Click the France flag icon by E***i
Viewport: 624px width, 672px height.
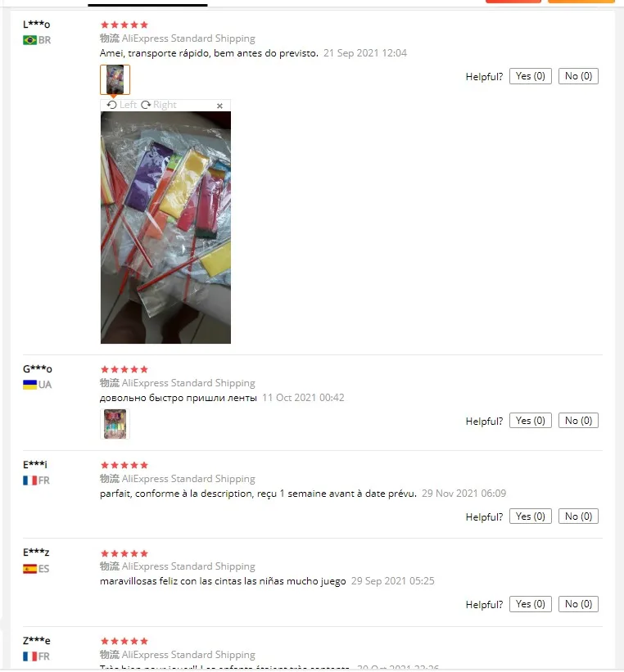[x=29, y=480]
